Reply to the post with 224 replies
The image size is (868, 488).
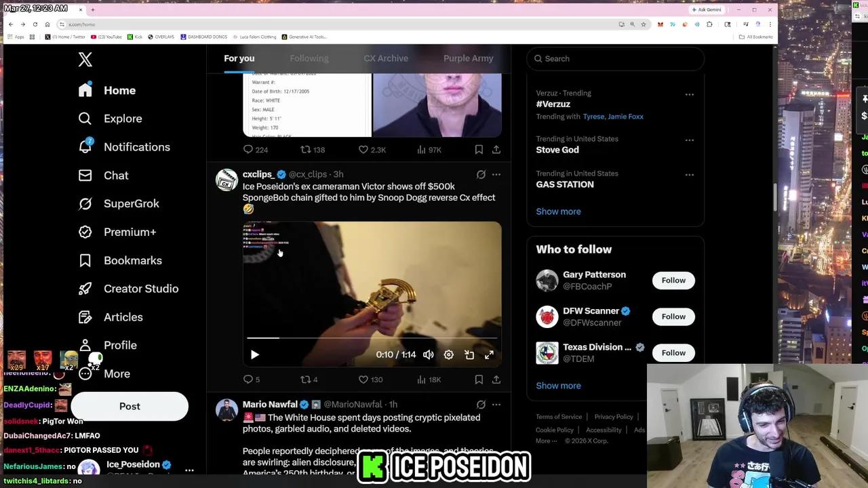pyautogui.click(x=255, y=150)
